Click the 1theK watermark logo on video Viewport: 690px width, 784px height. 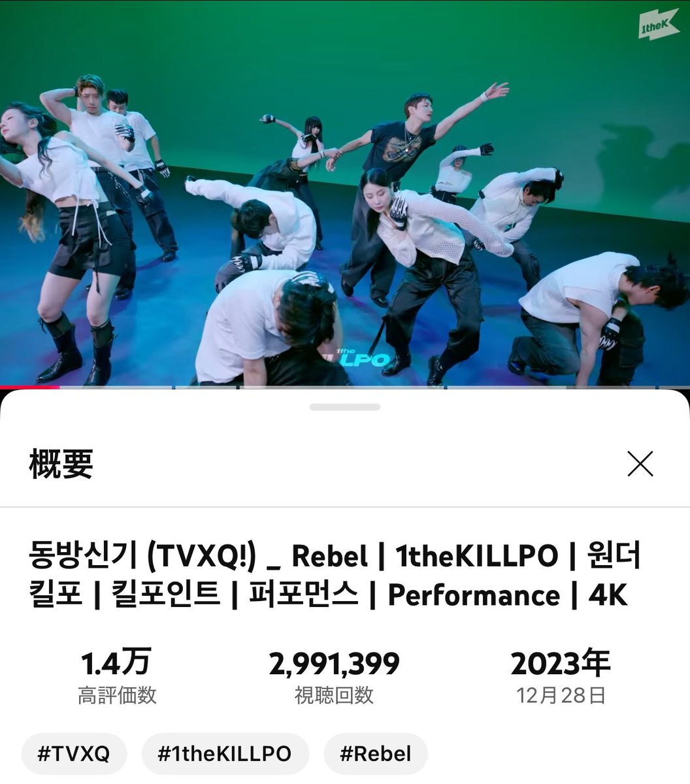point(658,27)
